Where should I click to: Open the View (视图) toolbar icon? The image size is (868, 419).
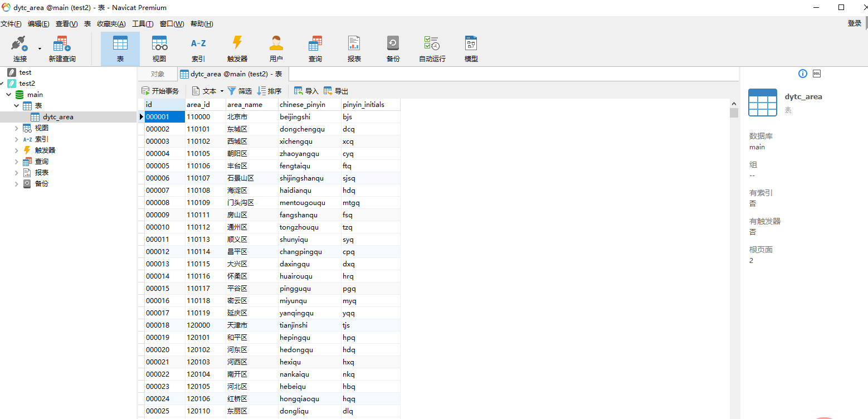click(159, 49)
